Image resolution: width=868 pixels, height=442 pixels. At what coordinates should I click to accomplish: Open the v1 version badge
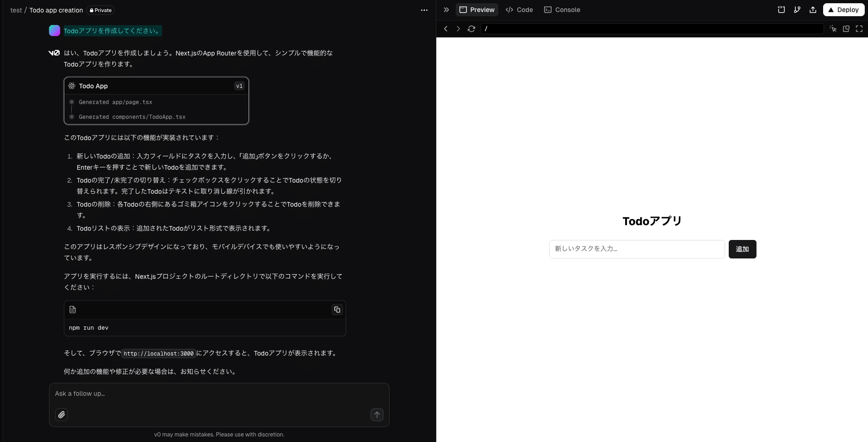point(239,86)
